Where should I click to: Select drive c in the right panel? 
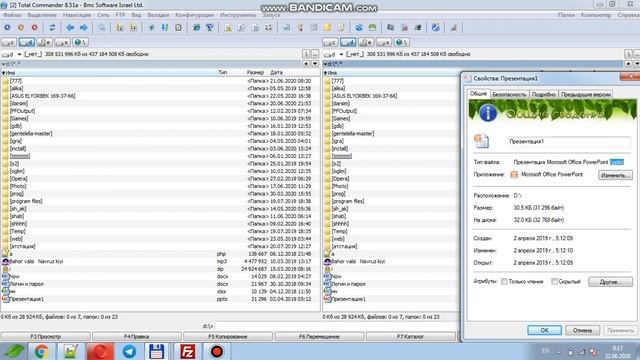pyautogui.click(x=330, y=42)
